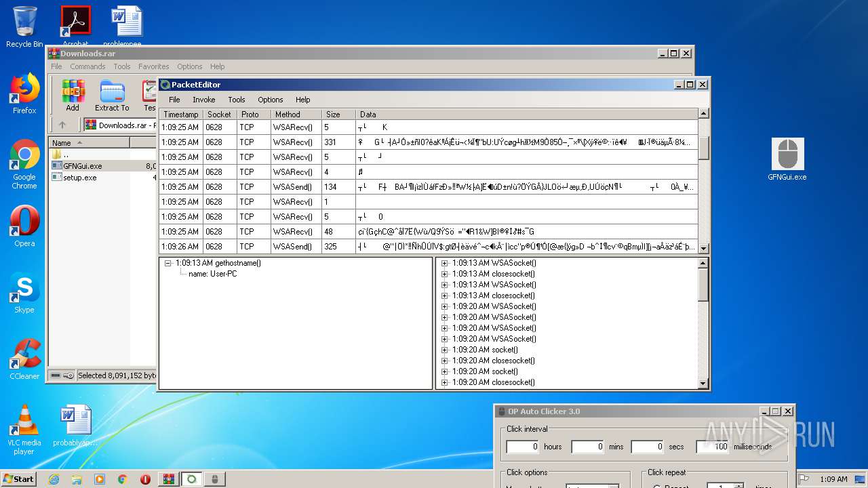Image resolution: width=868 pixels, height=488 pixels.
Task: Open Internet Explorer from the taskbar
Action: point(54,479)
